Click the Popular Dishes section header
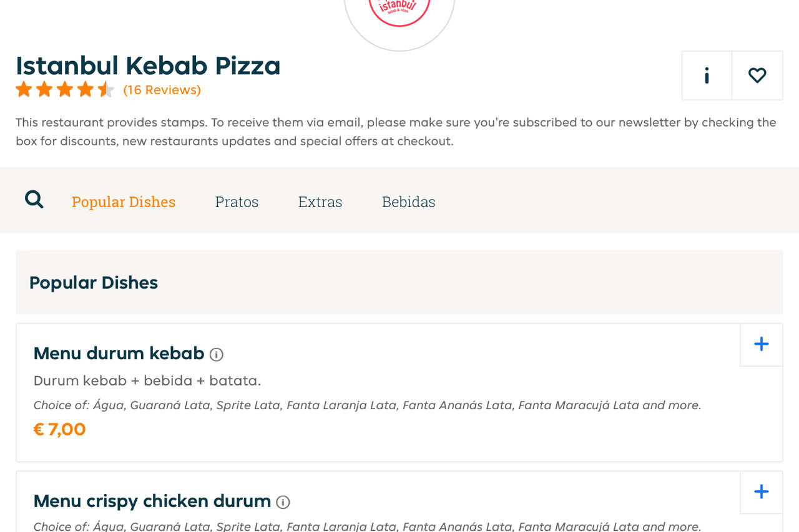This screenshot has width=799, height=532. point(94,283)
